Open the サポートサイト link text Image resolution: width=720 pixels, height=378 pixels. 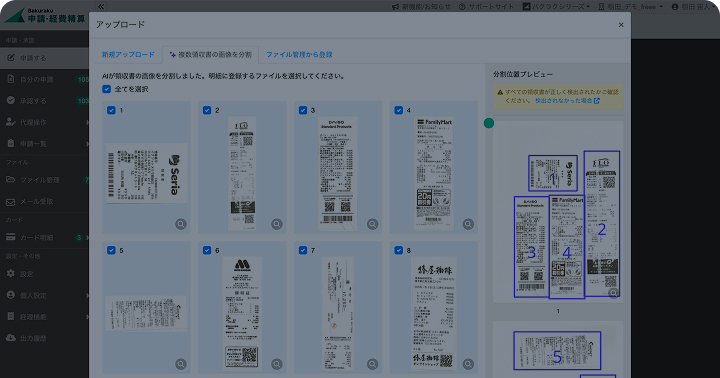pyautogui.click(x=491, y=6)
